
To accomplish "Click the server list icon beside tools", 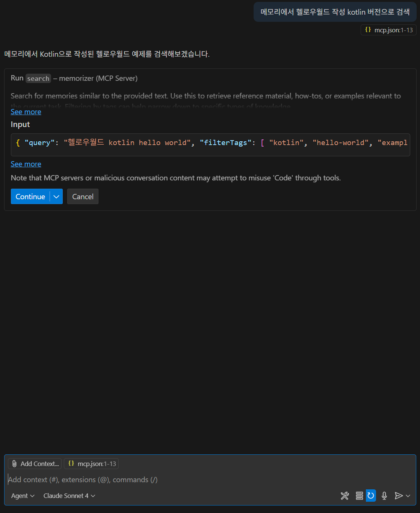I will 359,496.
